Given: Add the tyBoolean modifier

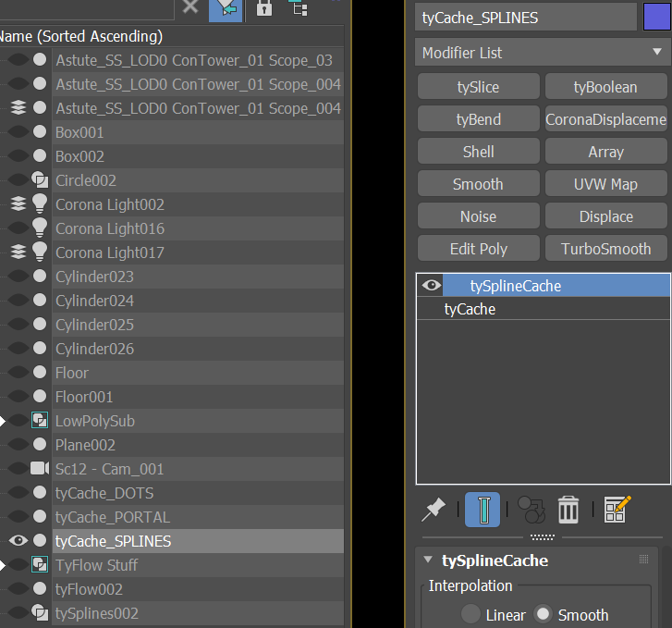Looking at the screenshot, I should click(605, 87).
